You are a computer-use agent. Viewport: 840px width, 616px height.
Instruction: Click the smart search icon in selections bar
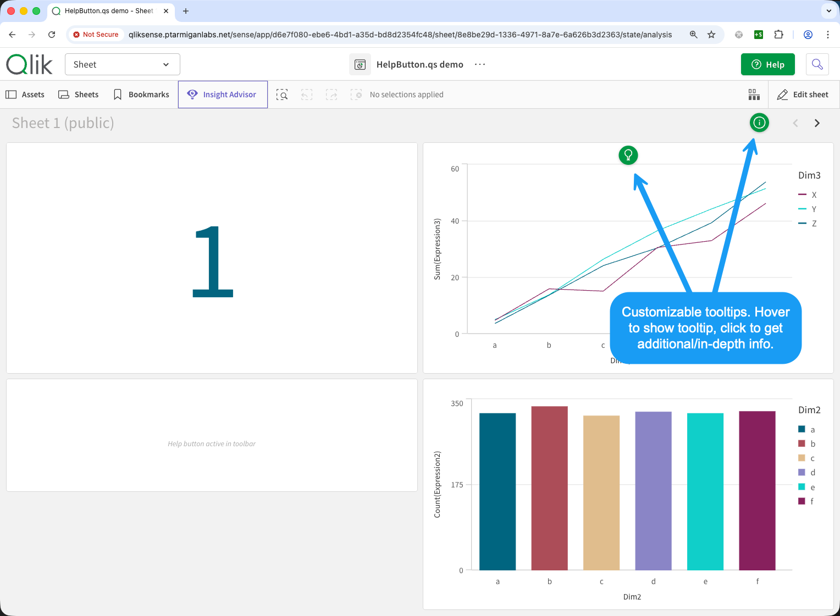pos(282,95)
